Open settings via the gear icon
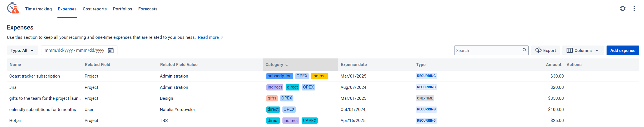This screenshot has height=127, width=644. coord(623,8)
